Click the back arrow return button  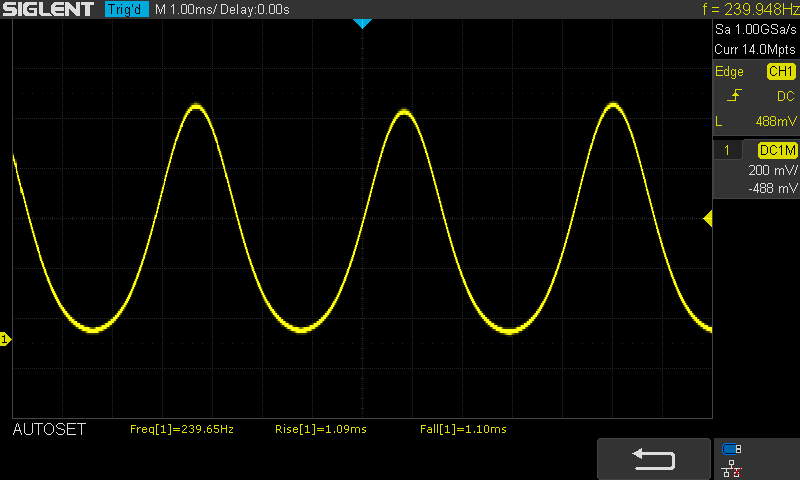click(x=654, y=459)
